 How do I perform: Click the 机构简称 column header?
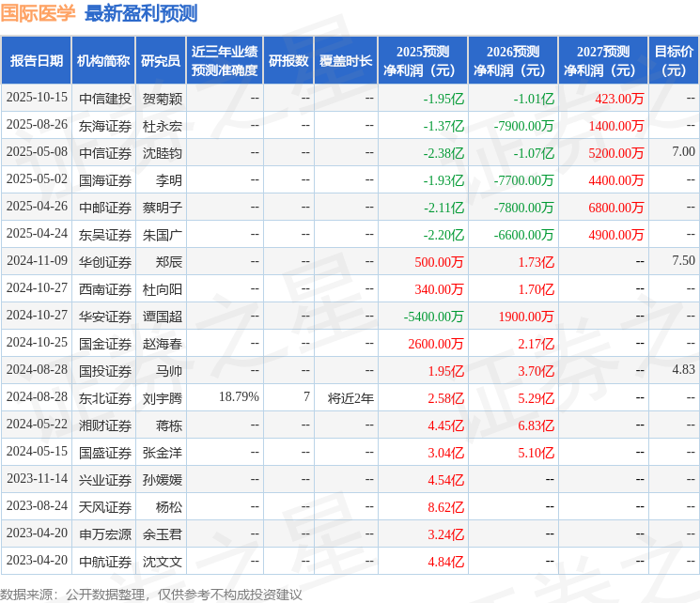click(103, 61)
